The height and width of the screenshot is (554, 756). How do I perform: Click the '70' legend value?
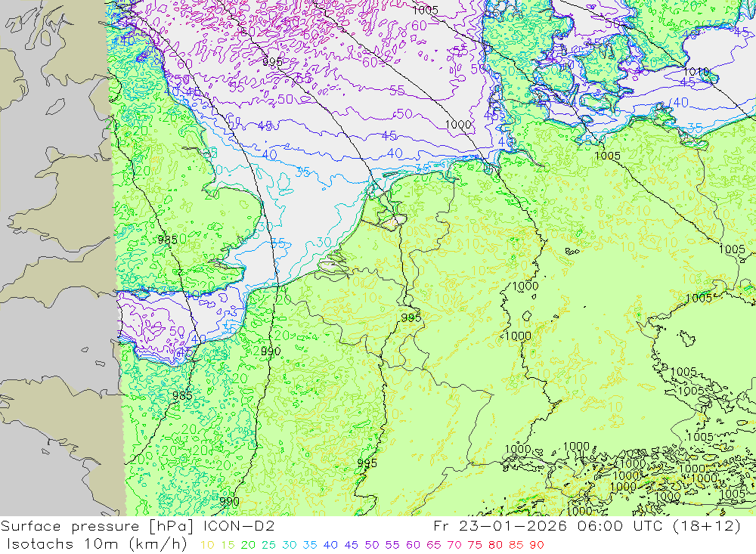tap(454, 546)
